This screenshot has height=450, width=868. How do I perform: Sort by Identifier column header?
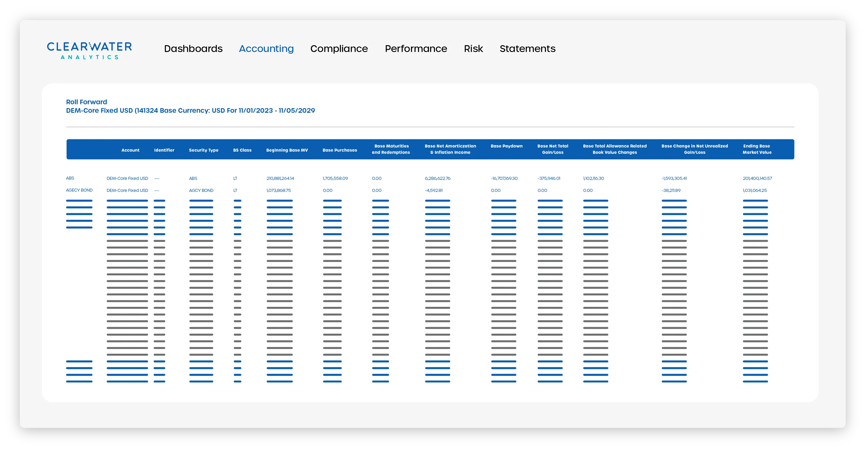164,150
